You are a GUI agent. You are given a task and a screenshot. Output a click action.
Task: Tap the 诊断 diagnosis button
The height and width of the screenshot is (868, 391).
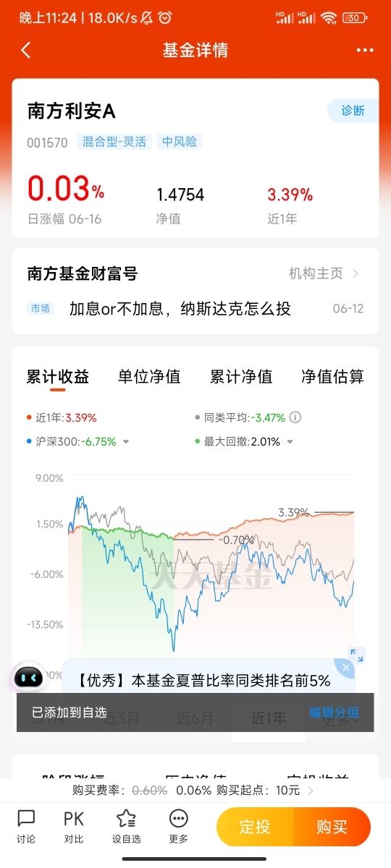pyautogui.click(x=353, y=111)
